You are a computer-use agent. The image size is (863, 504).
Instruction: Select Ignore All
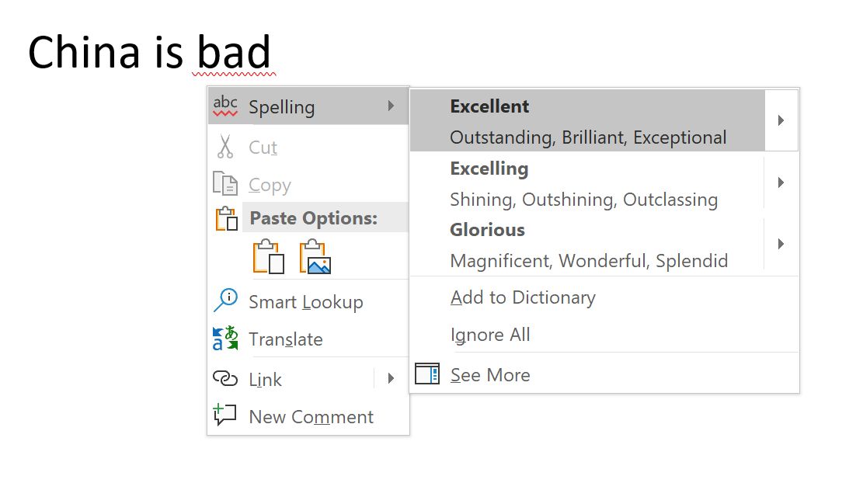click(x=490, y=334)
